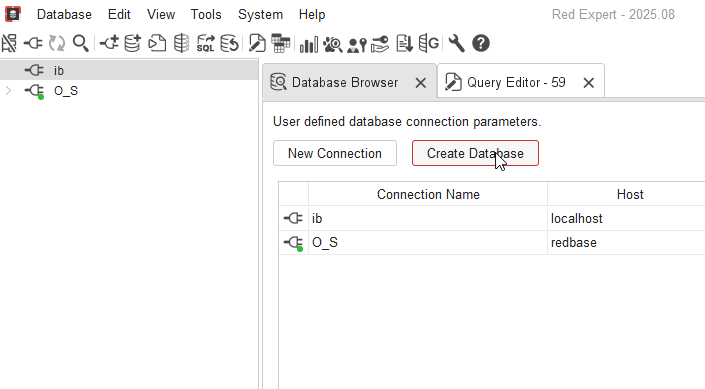Click the import data document-arrow icon
The image size is (705, 389).
(404, 44)
